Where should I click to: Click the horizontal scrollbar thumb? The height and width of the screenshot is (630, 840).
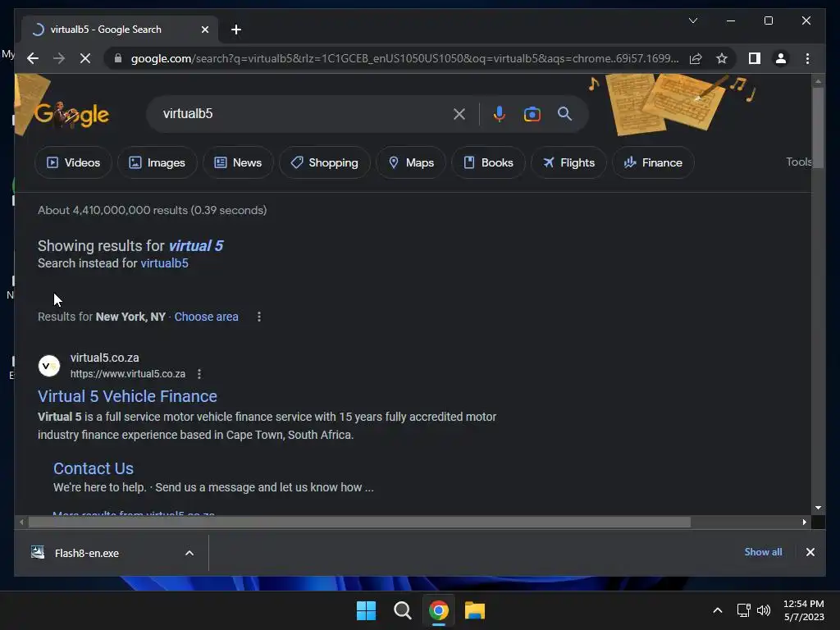tap(359, 522)
